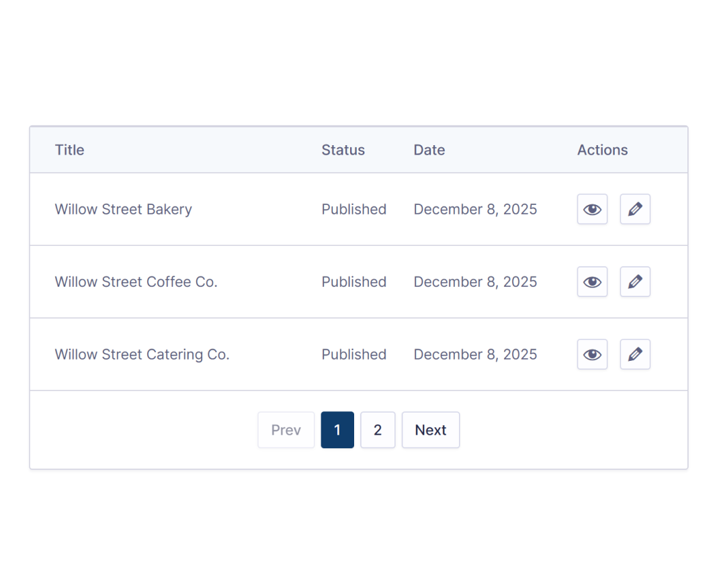715x588 pixels.
Task: Click the Date column header
Action: point(429,150)
